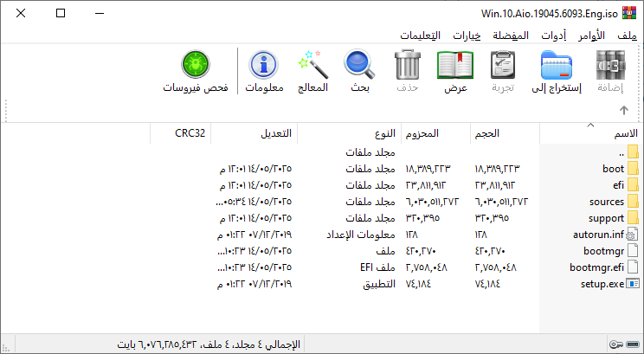Image resolution: width=644 pixels, height=354 pixels.
Task: Click the Extract To (إستخراج إلى) icon
Action: coord(557,65)
